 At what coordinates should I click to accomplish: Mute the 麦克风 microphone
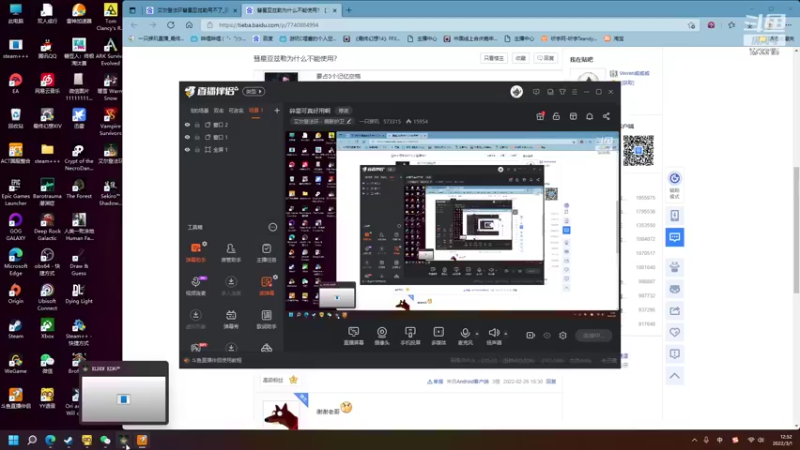pyautogui.click(x=465, y=336)
